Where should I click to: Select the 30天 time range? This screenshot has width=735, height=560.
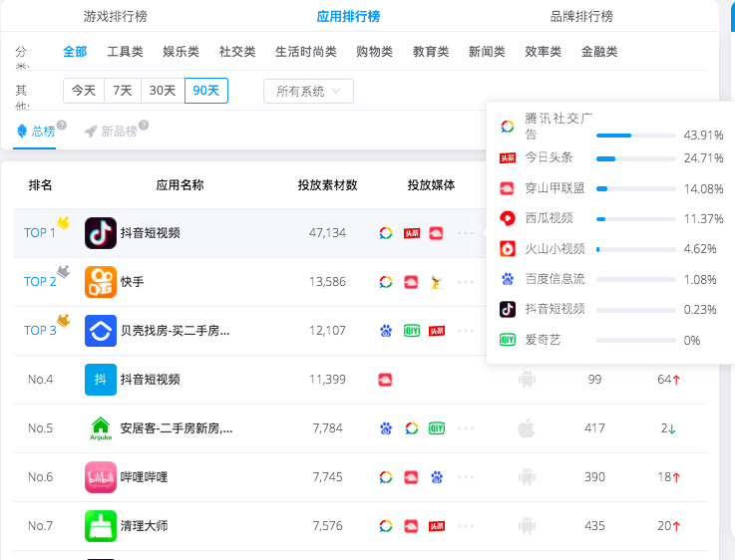click(x=163, y=91)
